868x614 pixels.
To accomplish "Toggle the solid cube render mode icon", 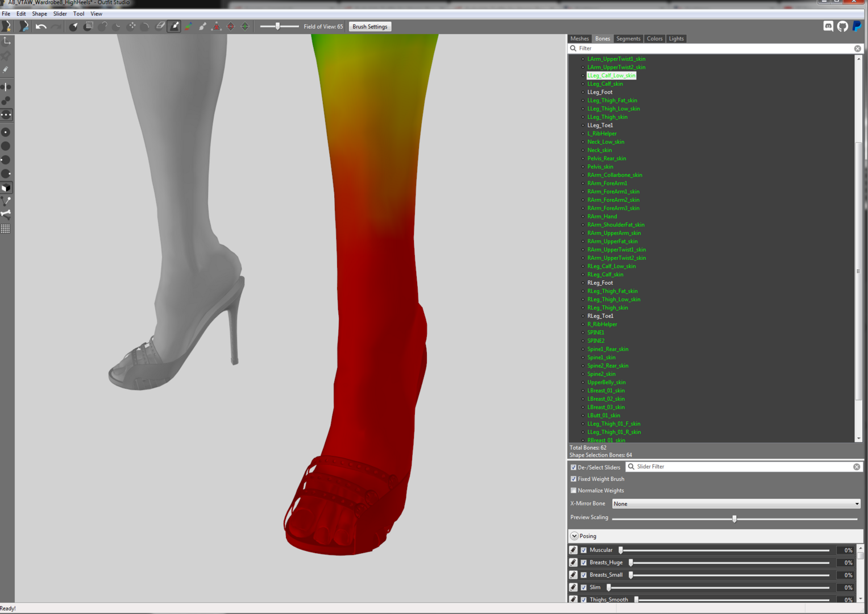I will pyautogui.click(x=6, y=188).
